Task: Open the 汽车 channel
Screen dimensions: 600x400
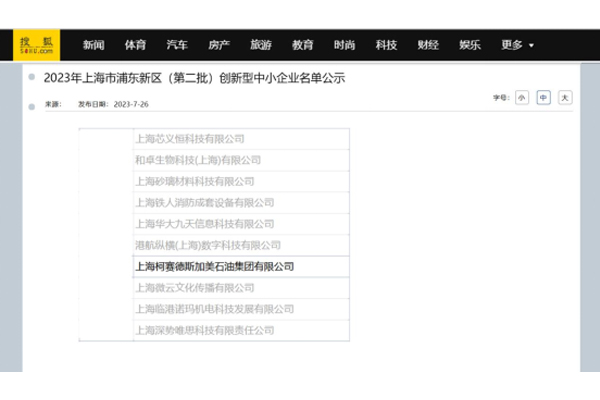Action: [x=177, y=45]
